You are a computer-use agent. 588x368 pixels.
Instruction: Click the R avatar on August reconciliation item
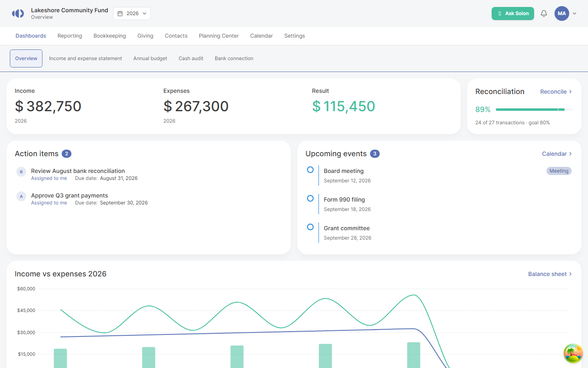(x=21, y=172)
